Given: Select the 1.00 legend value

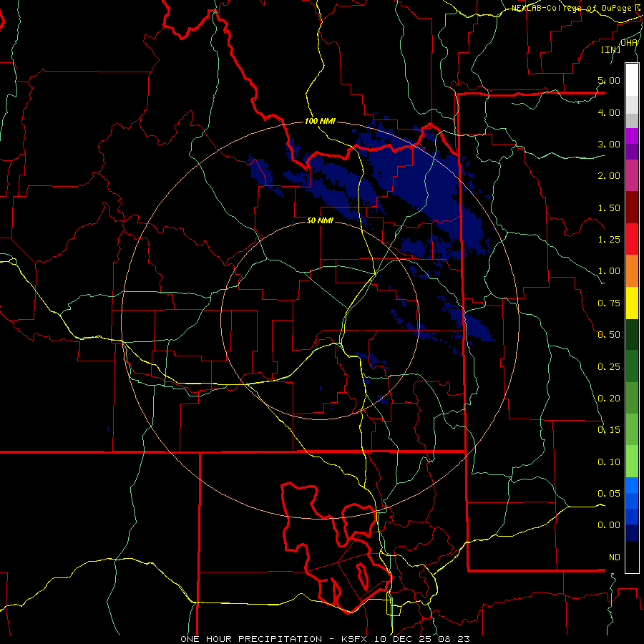Looking at the screenshot, I should [609, 271].
